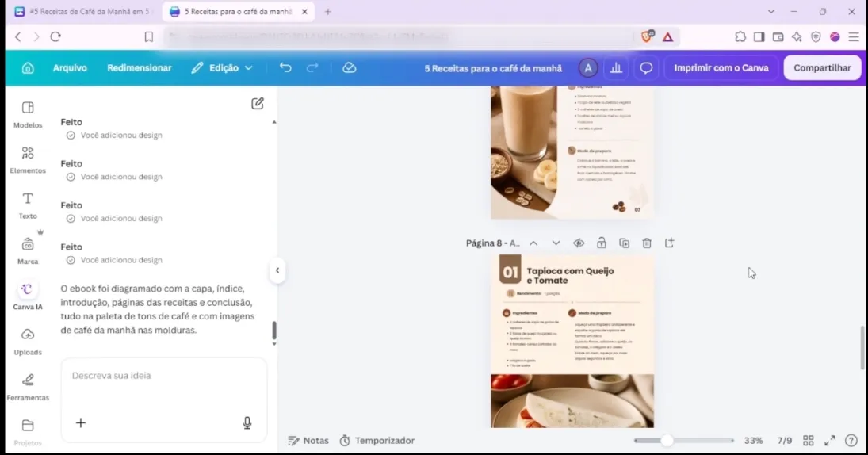The height and width of the screenshot is (455, 868).
Task: Open the comments speech bubble
Action: click(x=646, y=68)
